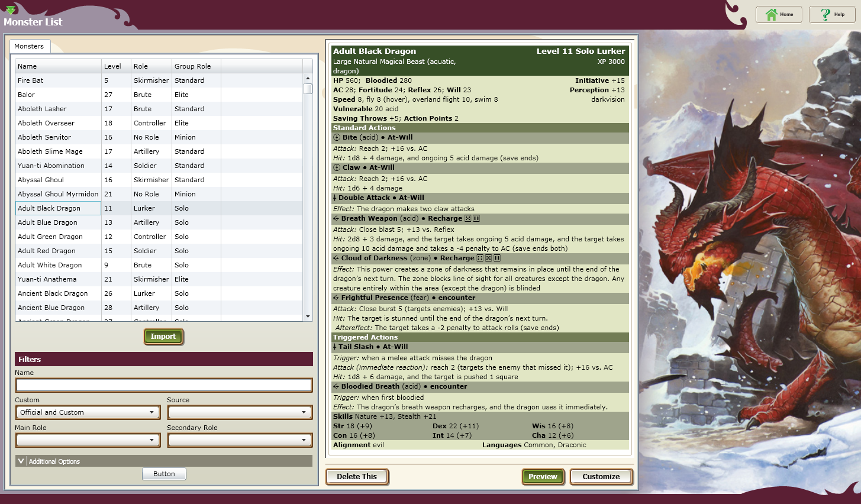Screen dimensions: 861x504
Task: Open the Main Role dropdown
Action: coord(88,440)
